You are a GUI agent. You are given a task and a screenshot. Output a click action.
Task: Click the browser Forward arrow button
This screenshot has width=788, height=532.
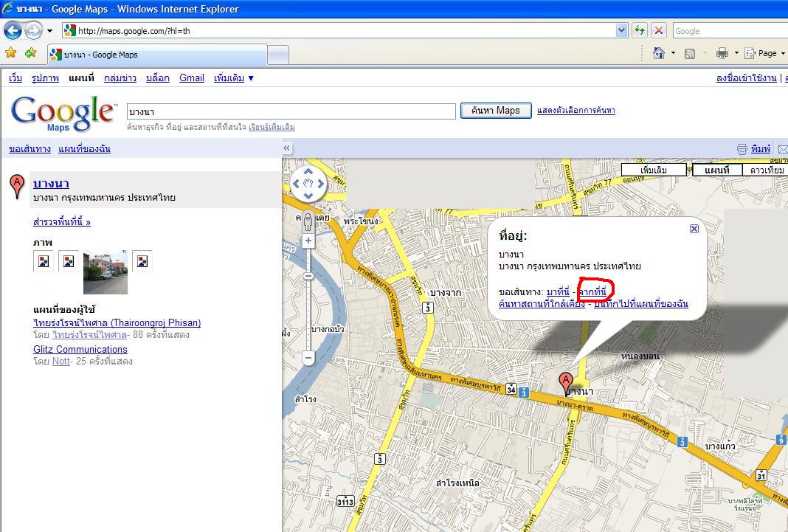[34, 31]
